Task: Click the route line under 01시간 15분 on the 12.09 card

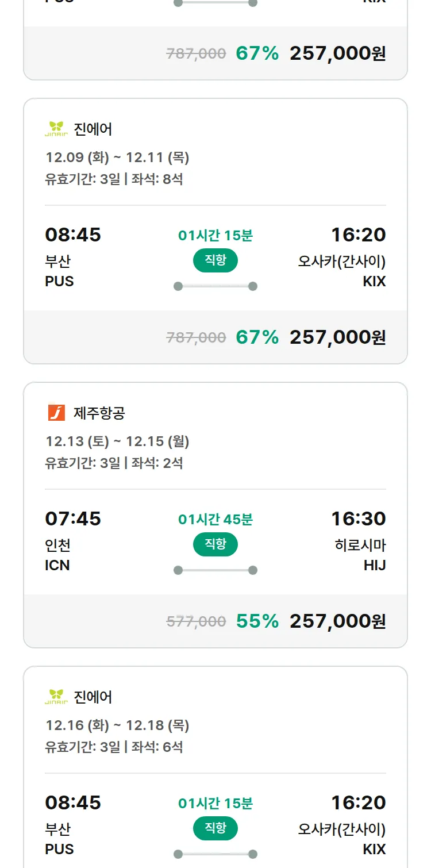Action: pos(215,286)
